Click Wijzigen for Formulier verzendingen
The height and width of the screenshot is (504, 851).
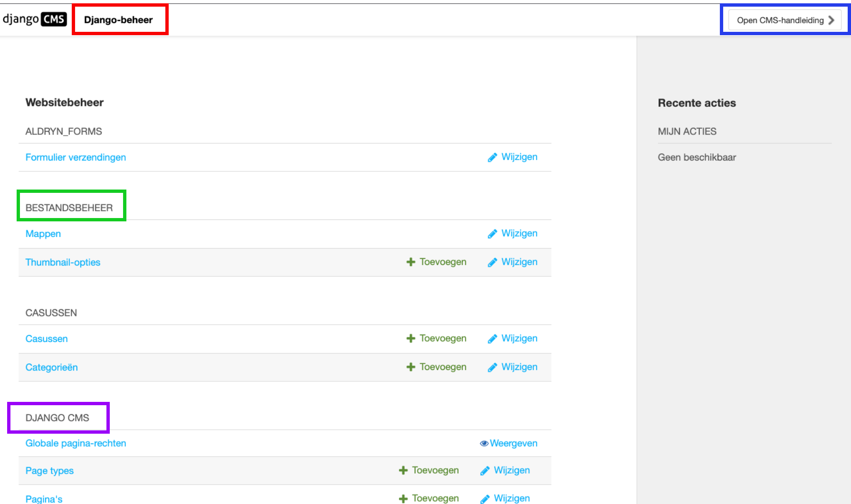(x=512, y=157)
